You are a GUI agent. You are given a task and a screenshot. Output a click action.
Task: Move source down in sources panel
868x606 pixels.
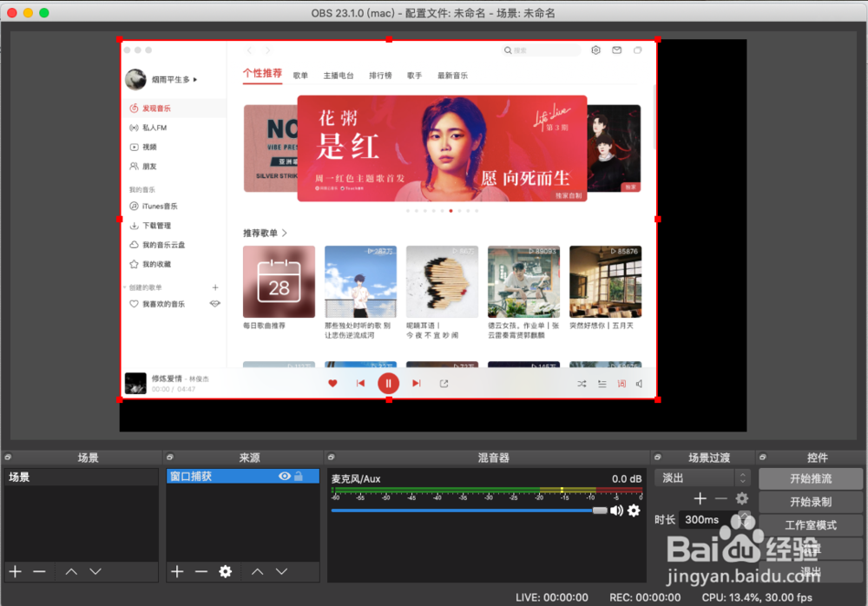coord(281,571)
